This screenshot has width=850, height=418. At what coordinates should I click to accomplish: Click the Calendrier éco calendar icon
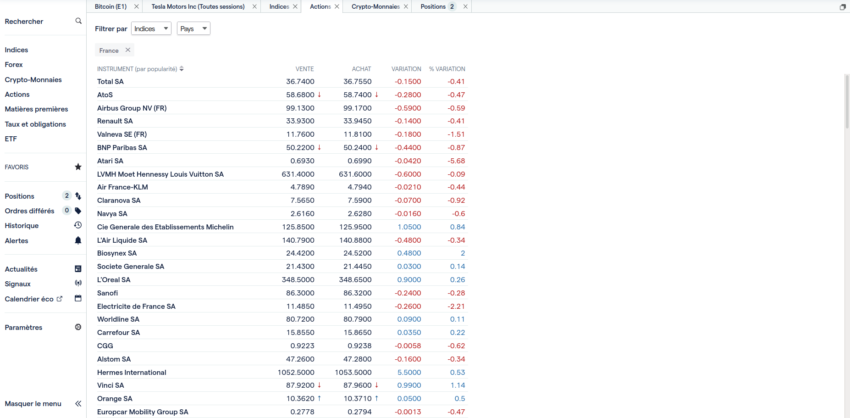78,299
